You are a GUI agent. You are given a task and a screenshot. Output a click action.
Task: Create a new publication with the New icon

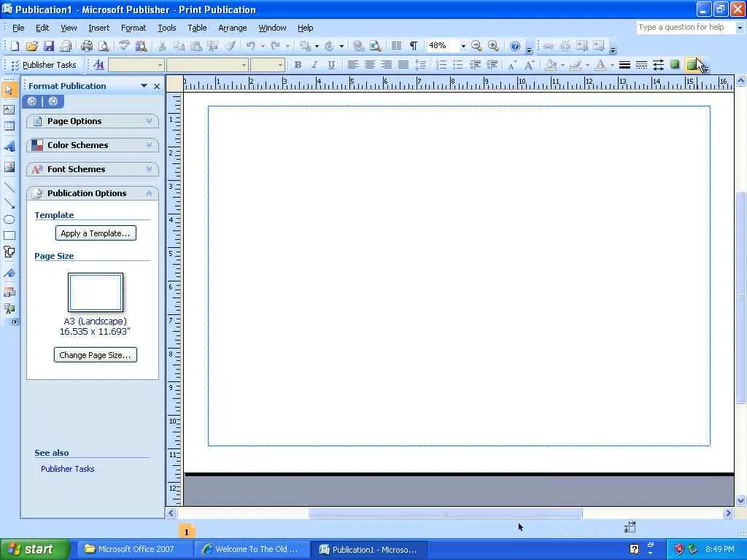(x=15, y=46)
